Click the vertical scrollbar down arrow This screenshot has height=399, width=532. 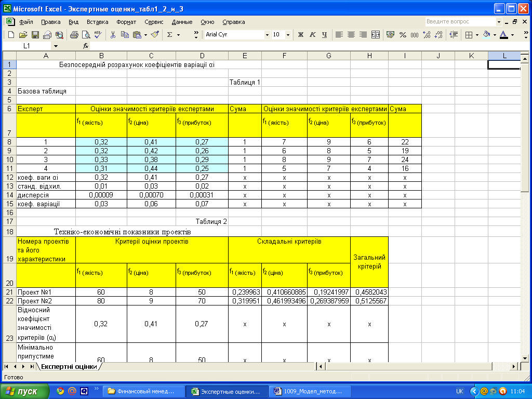click(x=525, y=358)
